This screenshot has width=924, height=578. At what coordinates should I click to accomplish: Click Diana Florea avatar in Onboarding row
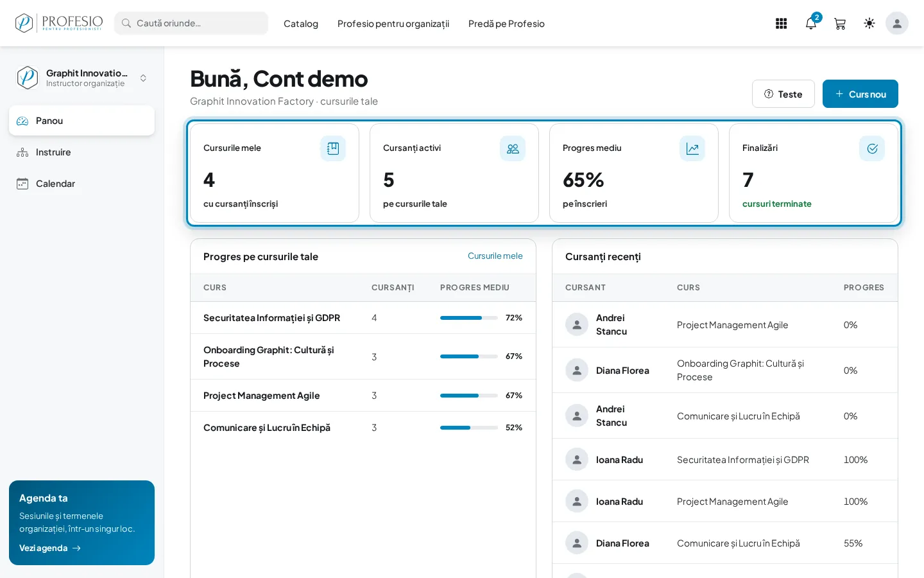[x=577, y=370]
